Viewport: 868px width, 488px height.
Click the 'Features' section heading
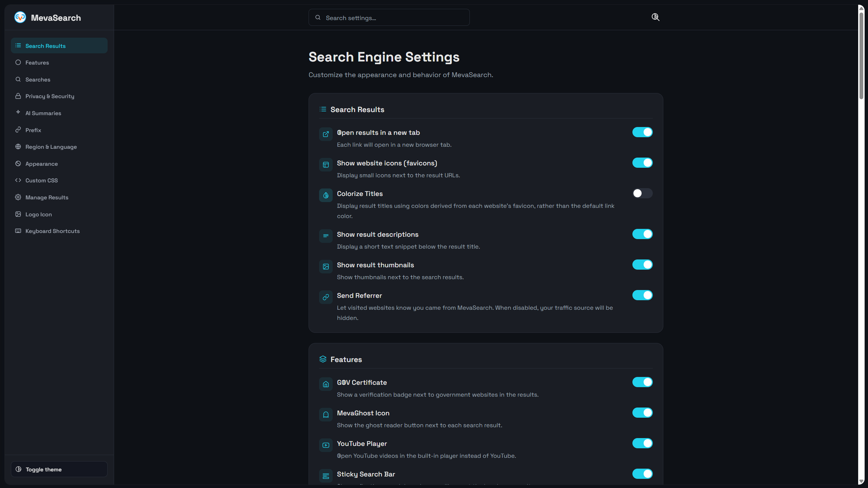coord(346,359)
